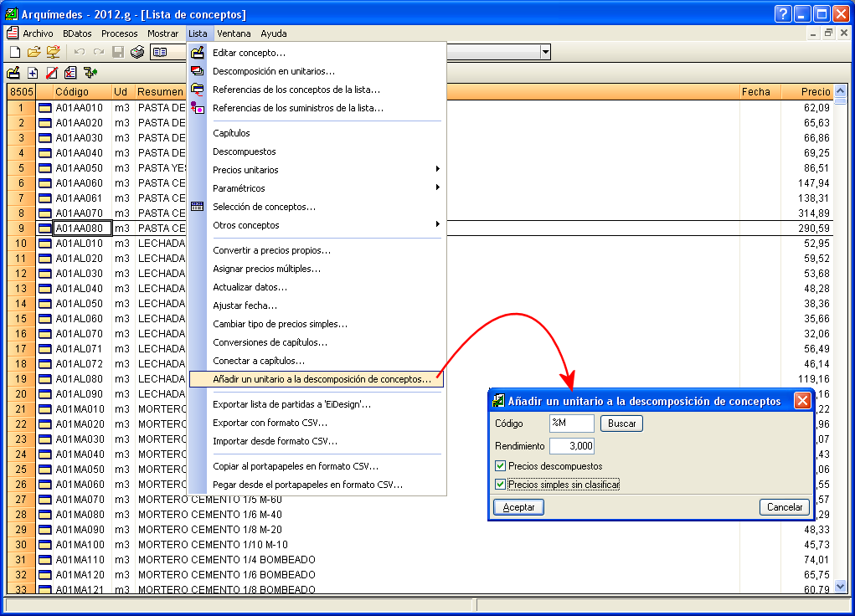Click the Save floppy disk icon
This screenshot has height=616, width=855.
[118, 52]
